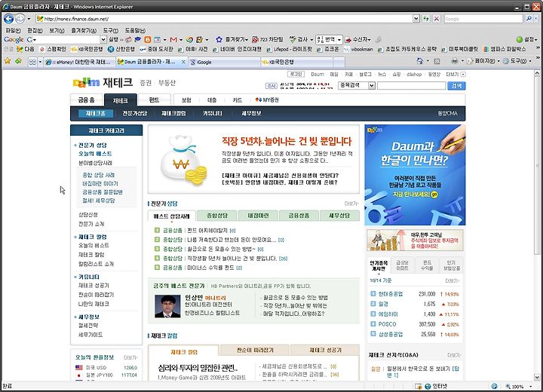Click the 부동산 link beside the page title
Screen dimensions: 543x392
click(x=167, y=82)
